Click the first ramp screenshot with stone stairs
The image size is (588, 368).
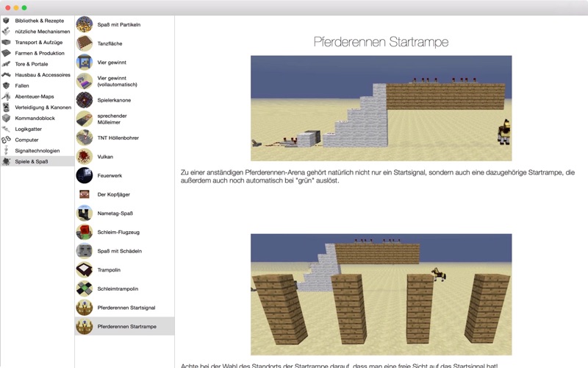coord(381,108)
